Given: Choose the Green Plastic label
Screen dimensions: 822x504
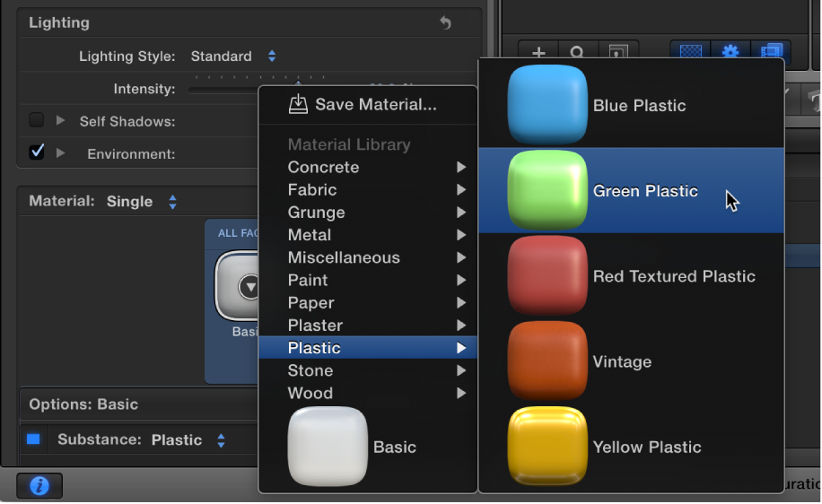Looking at the screenshot, I should point(645,191).
